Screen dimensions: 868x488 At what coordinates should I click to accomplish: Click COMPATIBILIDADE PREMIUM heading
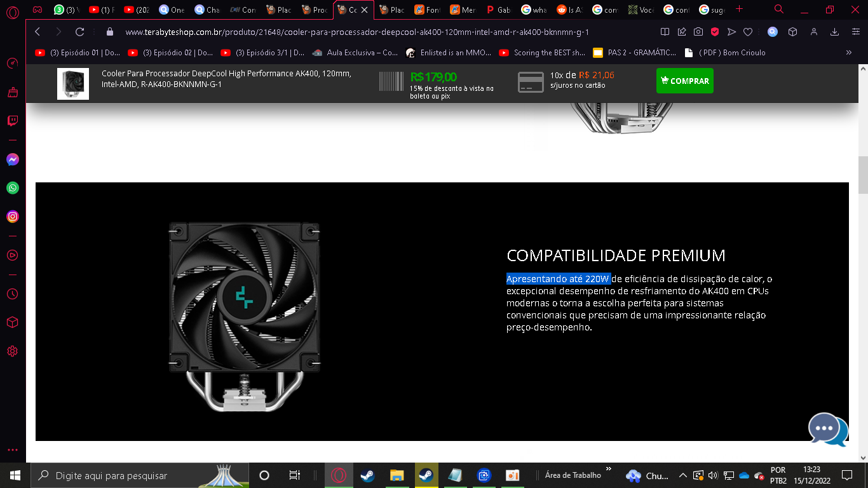click(x=616, y=255)
